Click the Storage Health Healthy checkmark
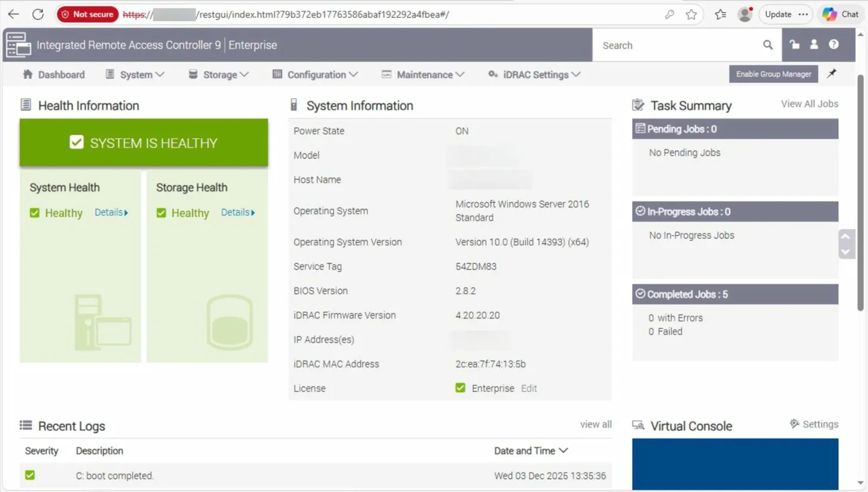This screenshot has height=492, width=868. [x=161, y=213]
